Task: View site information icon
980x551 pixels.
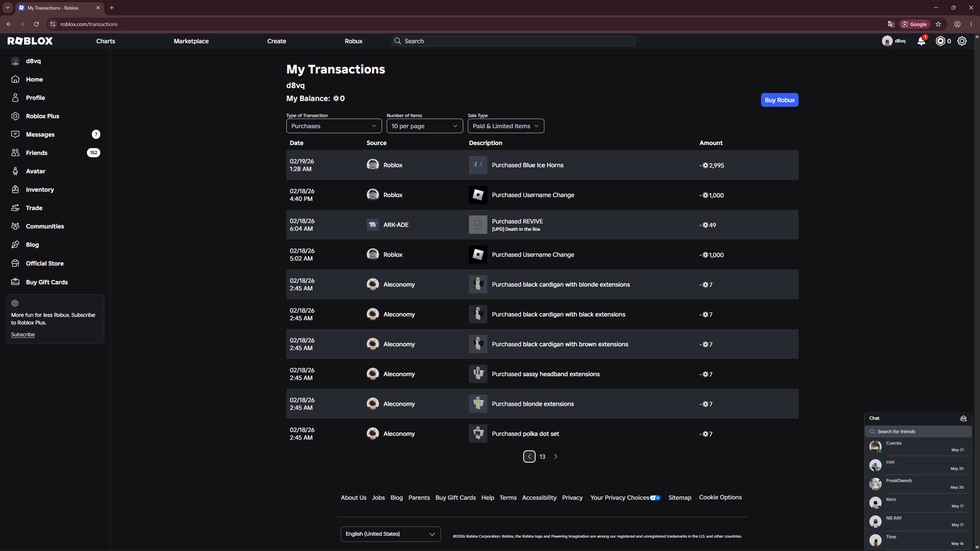Action: (x=53, y=24)
